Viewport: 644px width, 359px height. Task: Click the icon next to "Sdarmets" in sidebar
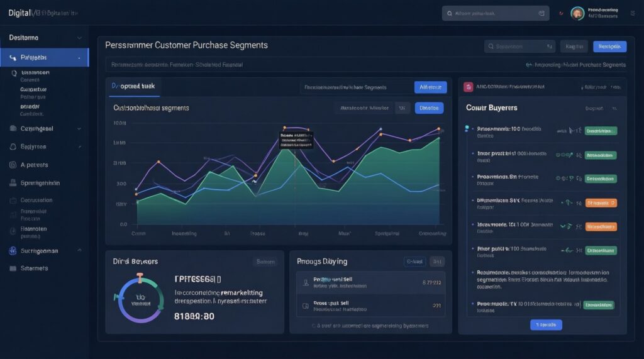pos(13,268)
